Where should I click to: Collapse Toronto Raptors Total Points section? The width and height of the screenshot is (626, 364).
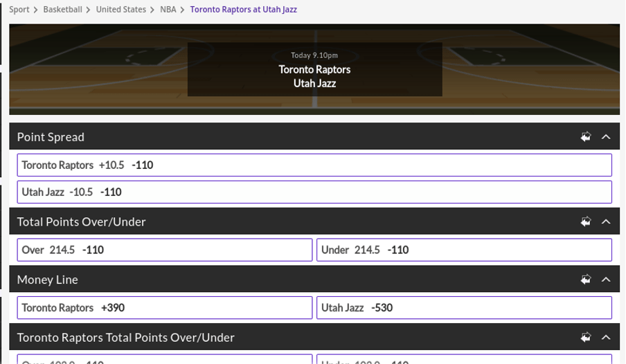(x=606, y=337)
